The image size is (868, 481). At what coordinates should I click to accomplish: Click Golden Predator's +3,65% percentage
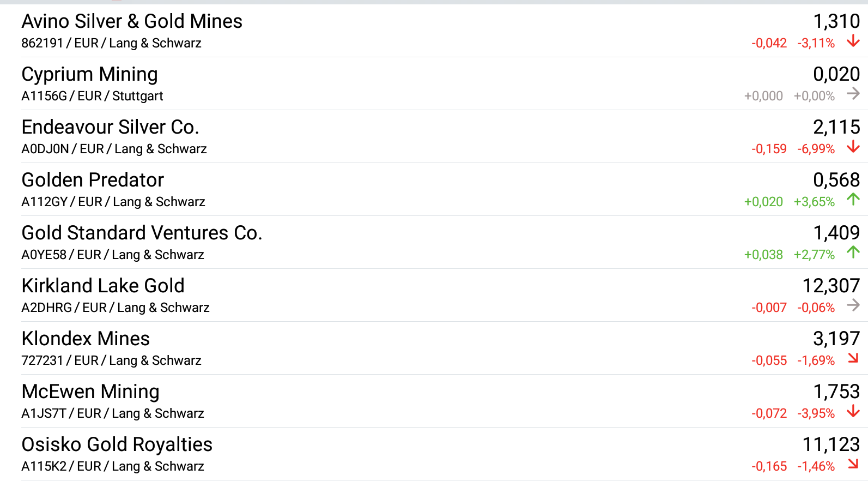point(814,202)
